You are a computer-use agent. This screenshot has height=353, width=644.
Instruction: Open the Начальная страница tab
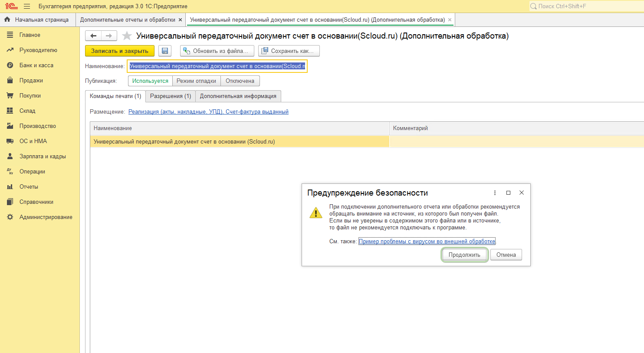point(38,20)
